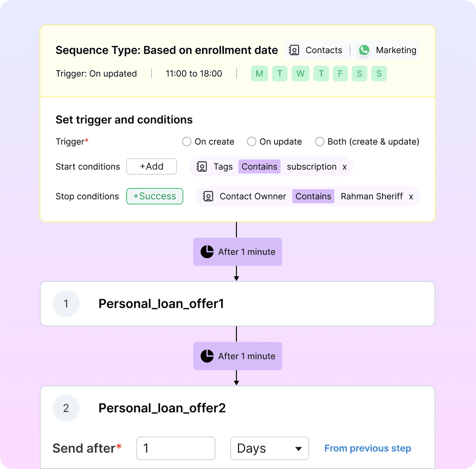Click the From previous step link
The image size is (476, 469).
(368, 448)
